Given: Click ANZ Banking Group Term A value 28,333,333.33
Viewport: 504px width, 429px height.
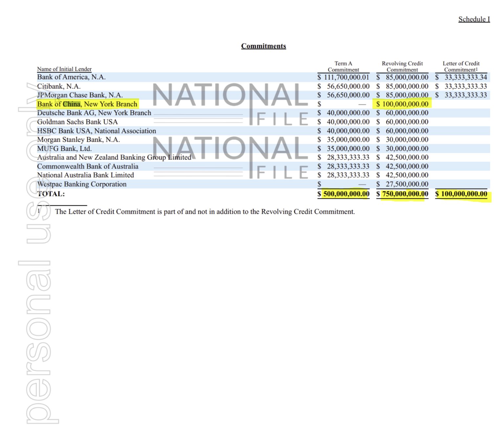Looking at the screenshot, I should pos(348,157).
